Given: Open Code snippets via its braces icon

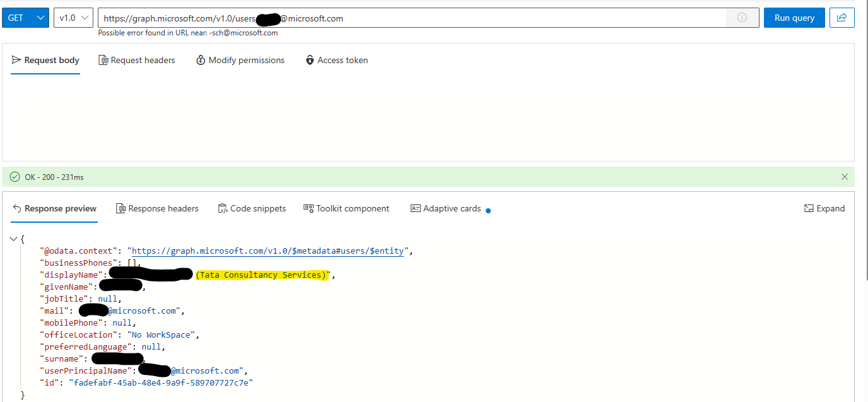Looking at the screenshot, I should [x=222, y=208].
